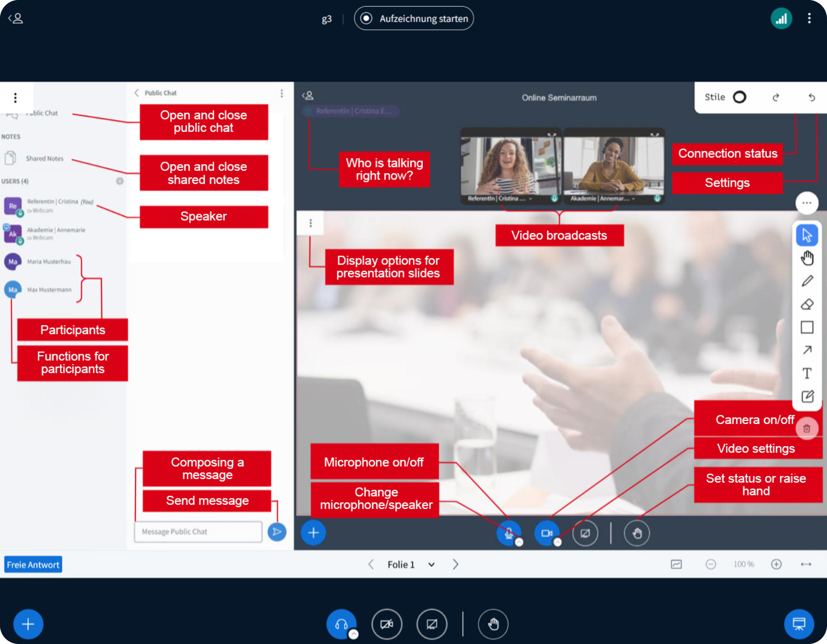Open the three-dot options menu top right
The width and height of the screenshot is (827, 644).
tap(809, 18)
